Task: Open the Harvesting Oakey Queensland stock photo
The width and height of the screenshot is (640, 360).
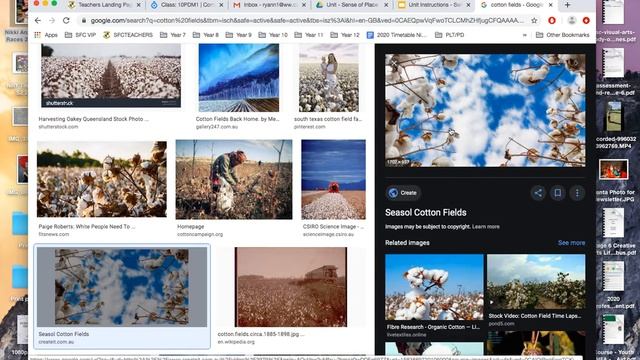Action: click(x=111, y=76)
